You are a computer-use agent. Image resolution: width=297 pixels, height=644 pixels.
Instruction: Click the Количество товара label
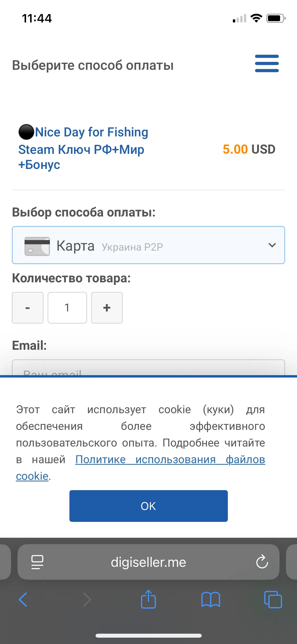[72, 278]
